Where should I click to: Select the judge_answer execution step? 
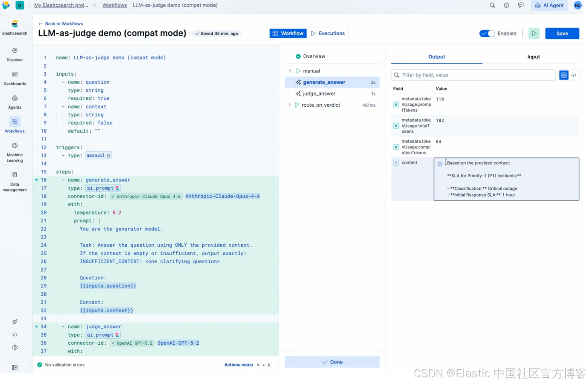click(x=332, y=94)
